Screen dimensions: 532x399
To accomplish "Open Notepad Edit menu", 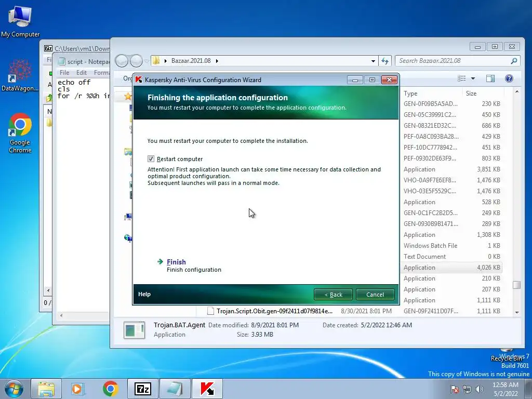I will (82, 73).
